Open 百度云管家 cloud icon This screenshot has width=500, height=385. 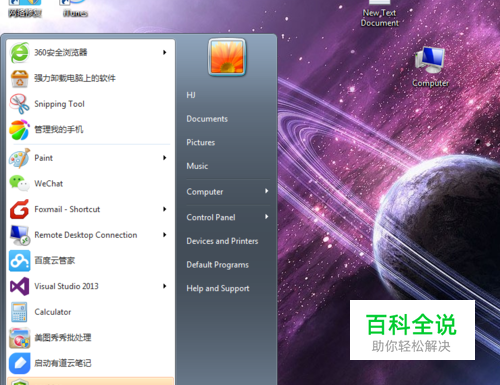tap(20, 261)
